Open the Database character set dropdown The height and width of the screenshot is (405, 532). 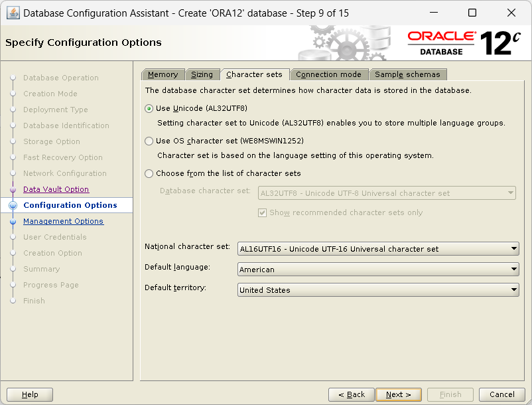click(x=387, y=193)
